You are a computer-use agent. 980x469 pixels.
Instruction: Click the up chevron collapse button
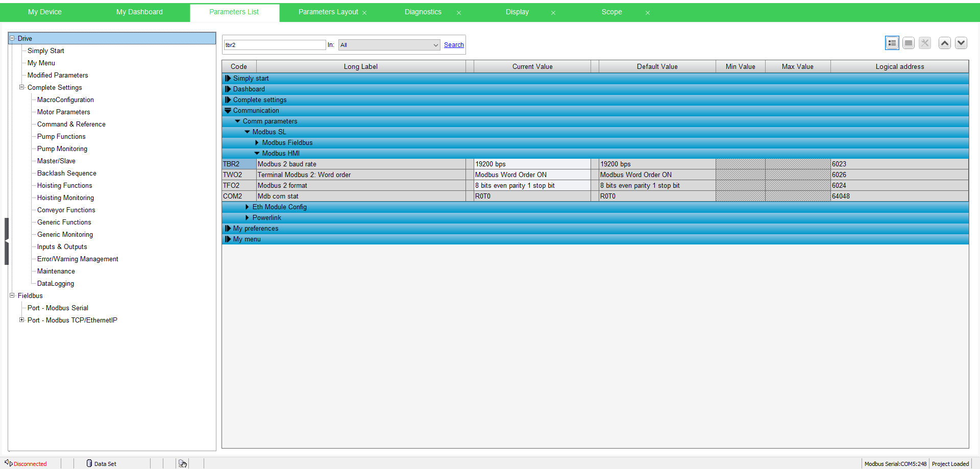[945, 43]
